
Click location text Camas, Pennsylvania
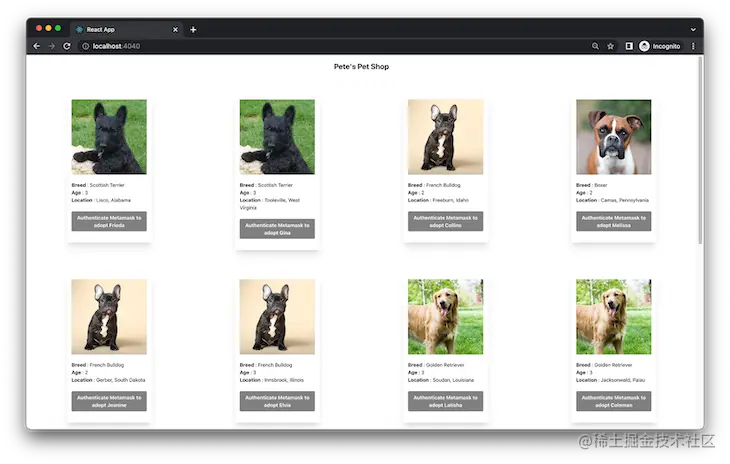click(625, 200)
